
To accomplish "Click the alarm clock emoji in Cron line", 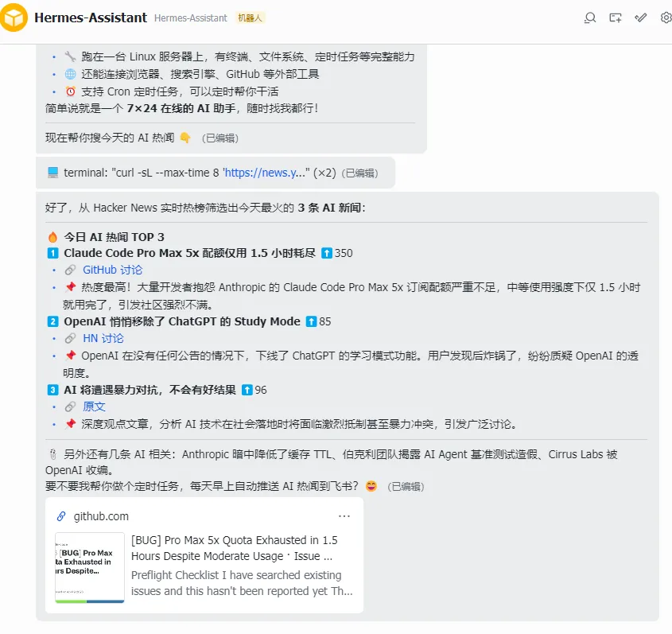I will click(x=70, y=91).
